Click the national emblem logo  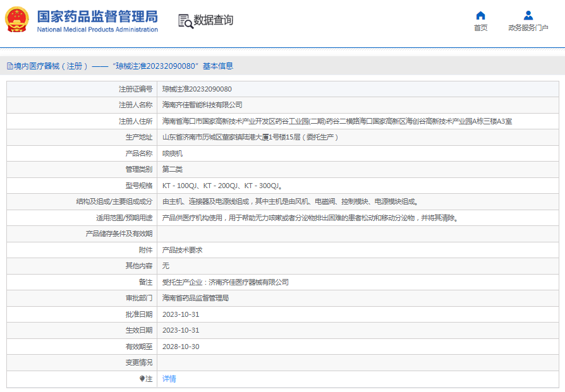[x=16, y=20]
